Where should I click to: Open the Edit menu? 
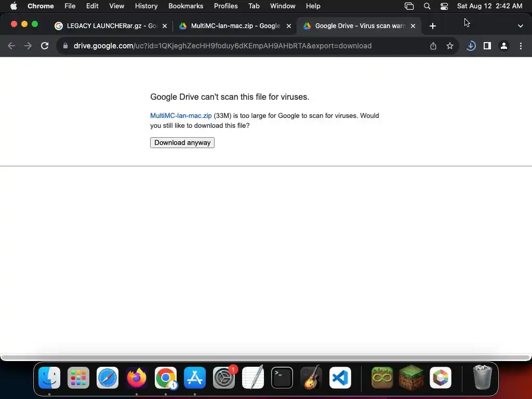(92, 6)
